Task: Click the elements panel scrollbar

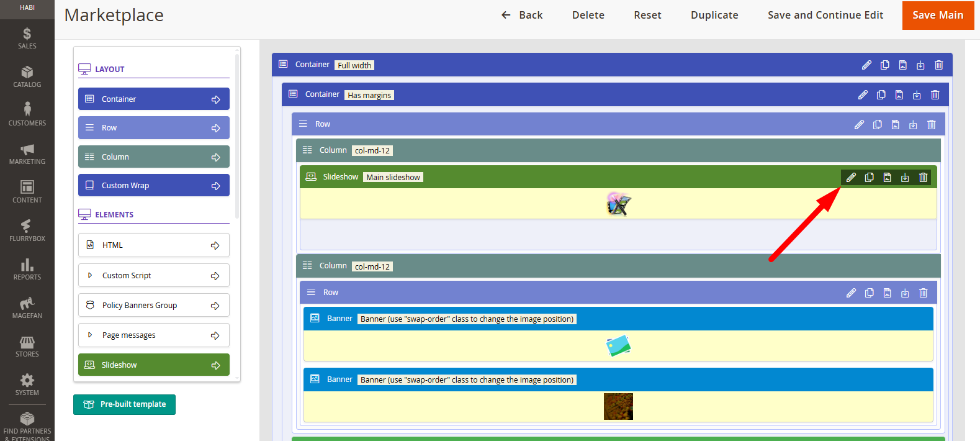Action: coord(237,137)
